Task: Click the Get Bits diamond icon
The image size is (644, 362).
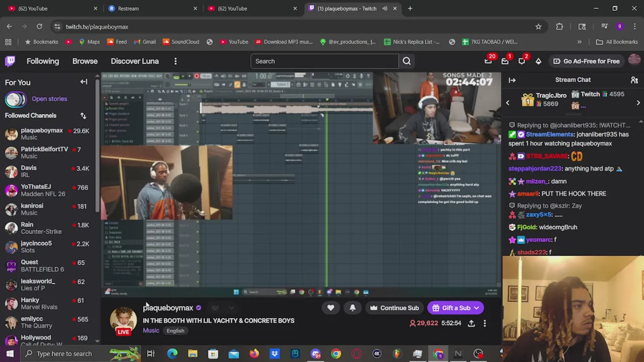Action: click(x=538, y=61)
